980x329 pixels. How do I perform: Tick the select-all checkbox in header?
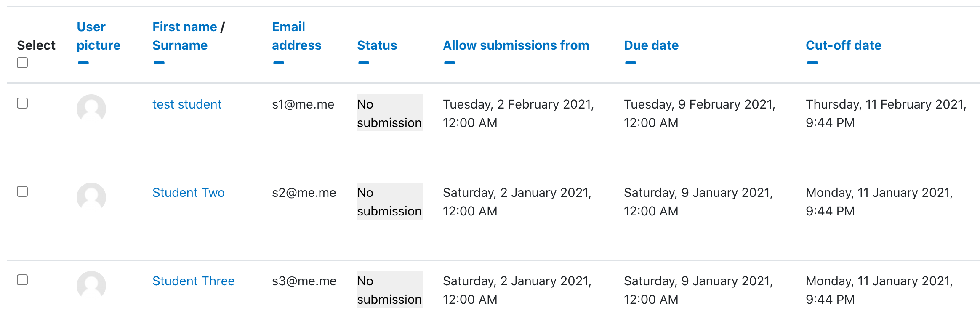tap(22, 63)
